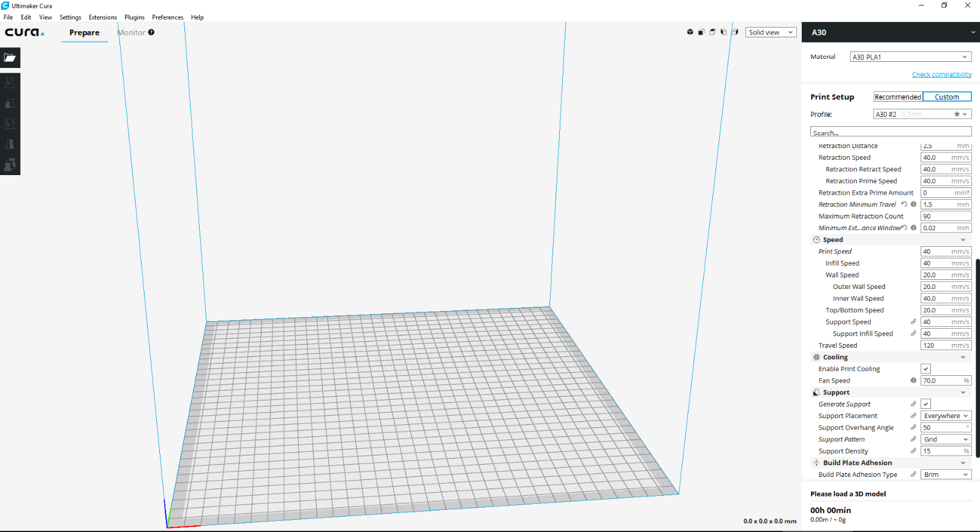Click the settings panel vertical scrollbar
This screenshot has width=980, height=532.
click(978, 358)
